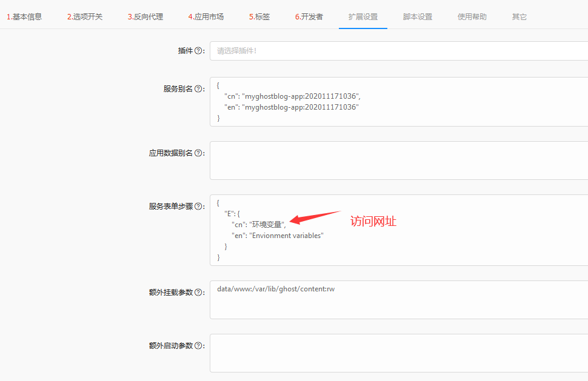The width and height of the screenshot is (588, 381).
Task: Switch to the 脚本设置 tab
Action: (418, 16)
